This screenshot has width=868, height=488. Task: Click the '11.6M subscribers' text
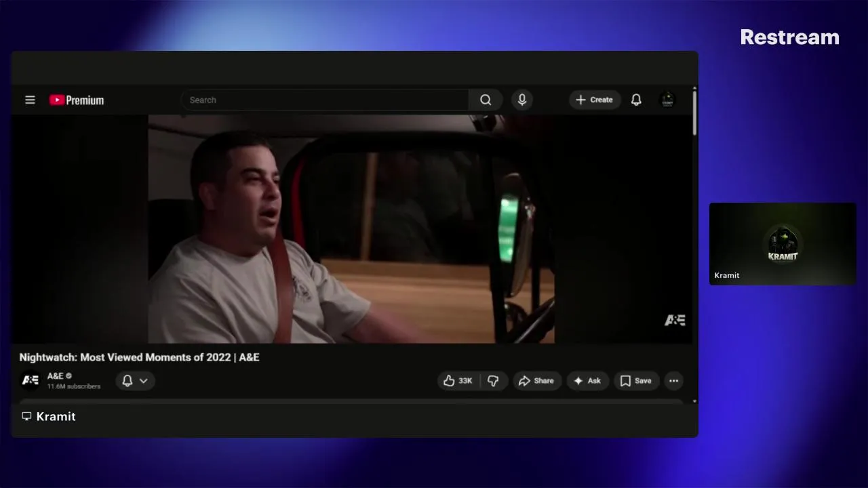click(x=74, y=386)
